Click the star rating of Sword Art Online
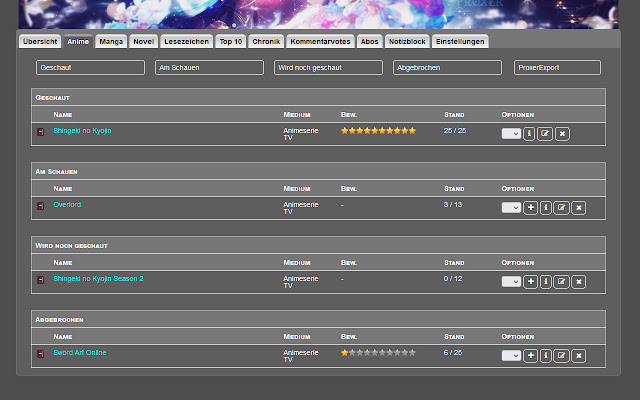 (x=378, y=353)
